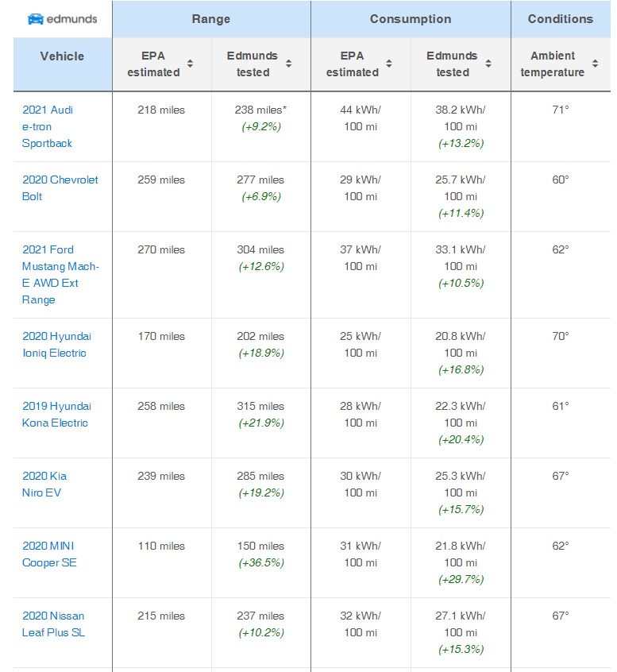
Task: Open 2020 Kia Niro EV link
Action: click(x=44, y=484)
